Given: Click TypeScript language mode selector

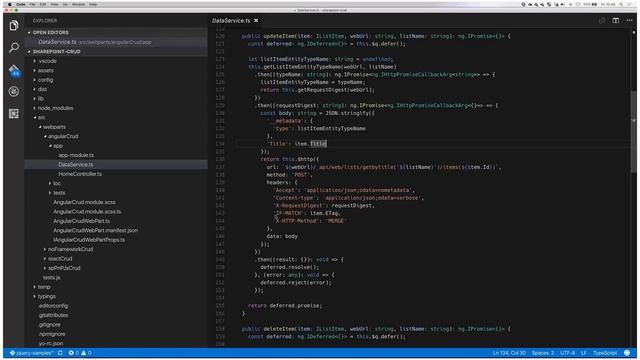Looking at the screenshot, I should point(605,353).
